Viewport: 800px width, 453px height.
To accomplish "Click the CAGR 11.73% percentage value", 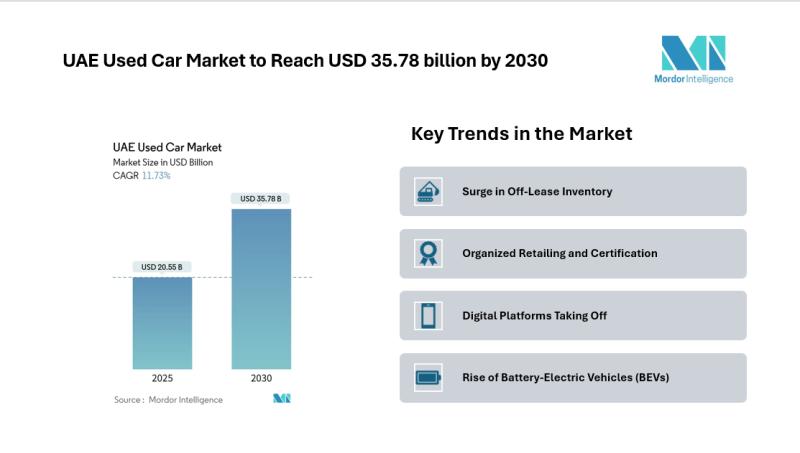I will point(155,175).
